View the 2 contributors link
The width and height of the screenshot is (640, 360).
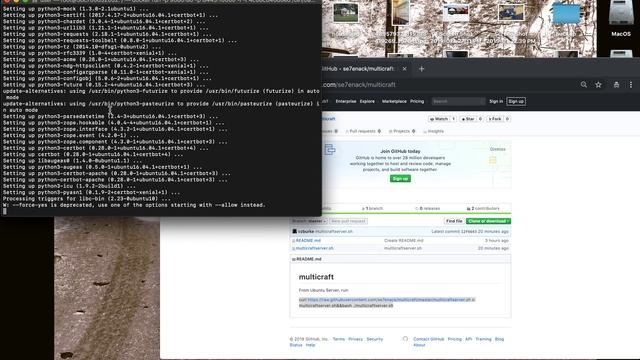(483, 209)
